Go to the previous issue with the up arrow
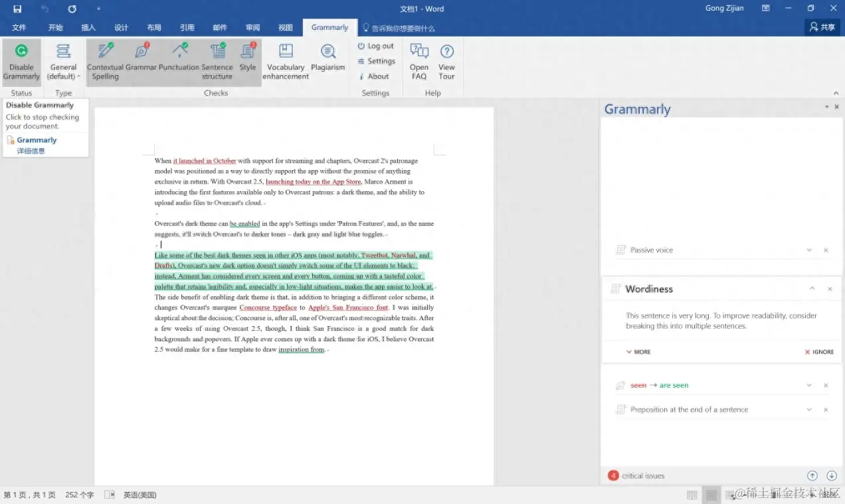The image size is (845, 504). pyautogui.click(x=812, y=475)
